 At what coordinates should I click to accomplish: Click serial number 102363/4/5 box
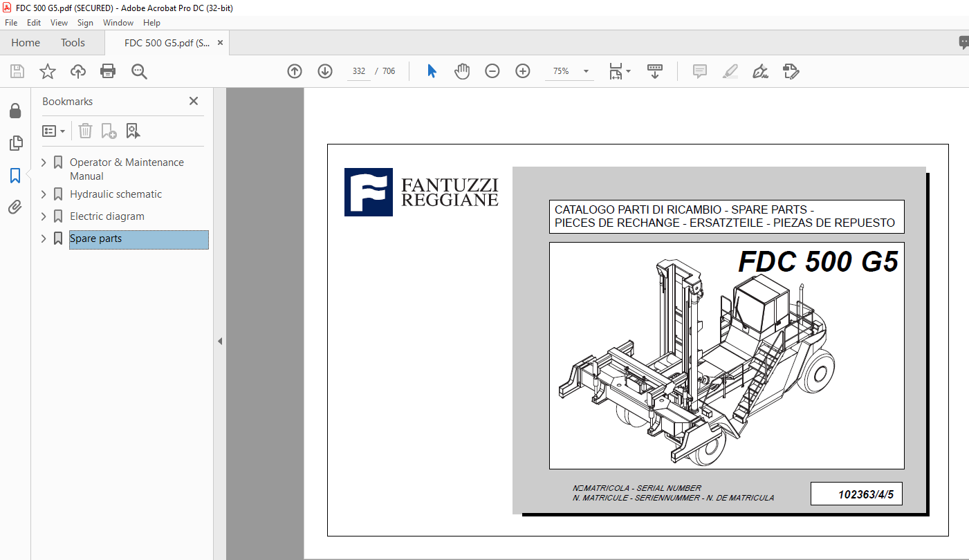pyautogui.click(x=856, y=494)
